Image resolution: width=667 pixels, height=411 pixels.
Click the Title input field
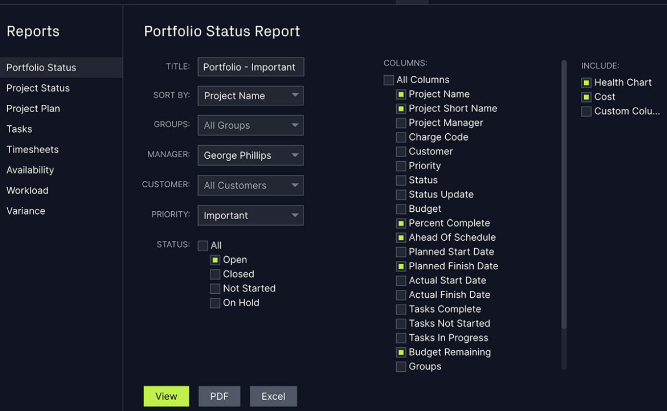coord(250,67)
